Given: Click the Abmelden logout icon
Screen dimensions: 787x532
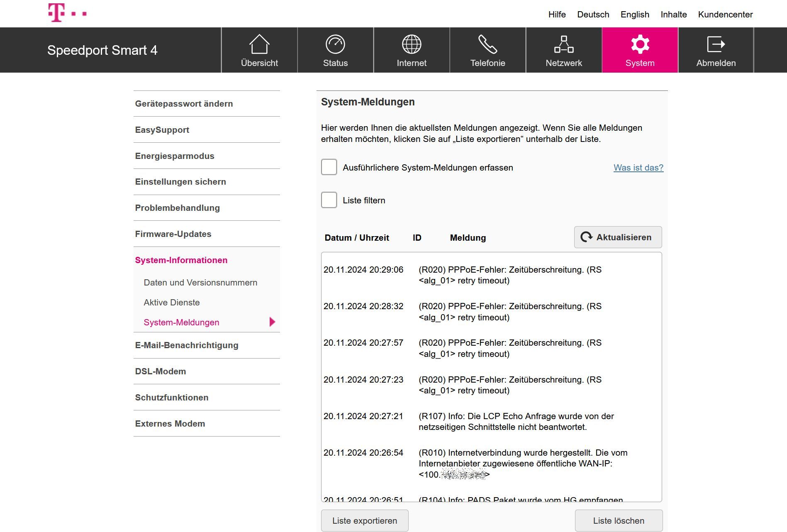Looking at the screenshot, I should pos(716,44).
